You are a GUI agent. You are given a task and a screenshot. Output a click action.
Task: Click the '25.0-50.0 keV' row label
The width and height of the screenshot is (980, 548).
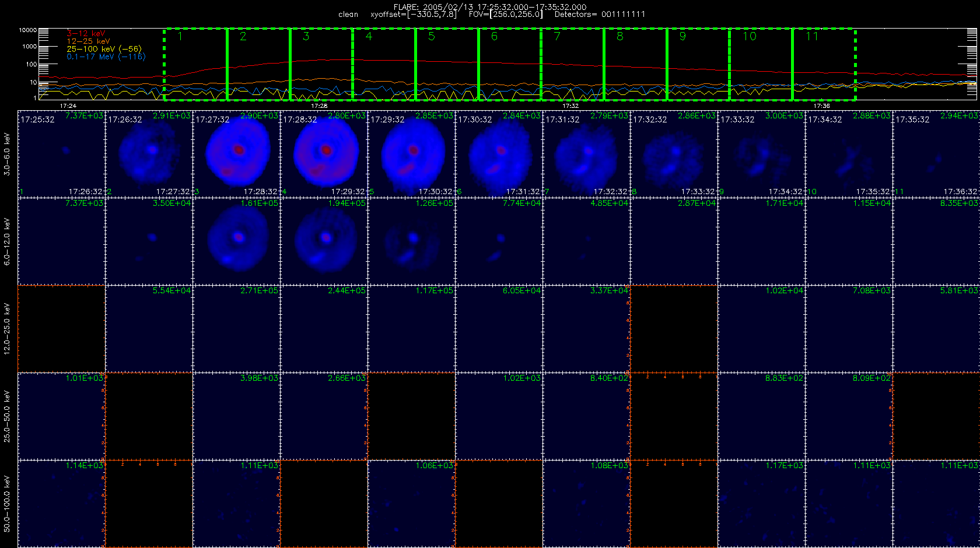[7, 416]
